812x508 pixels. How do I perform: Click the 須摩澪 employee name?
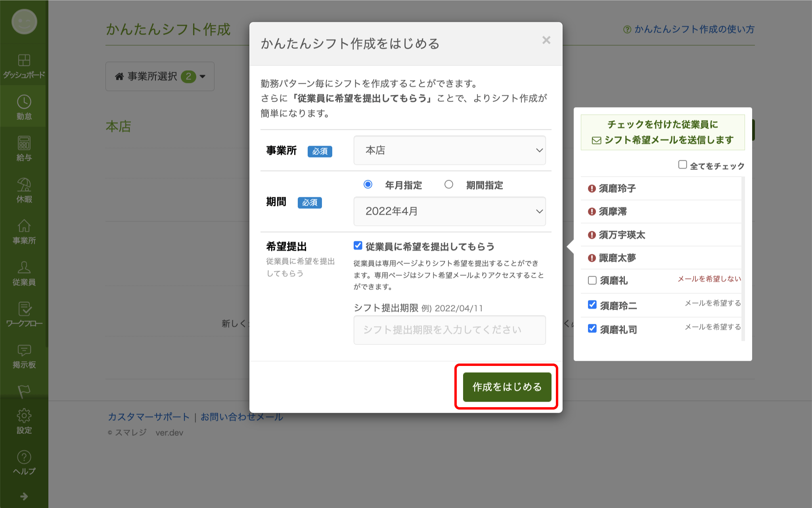(613, 212)
